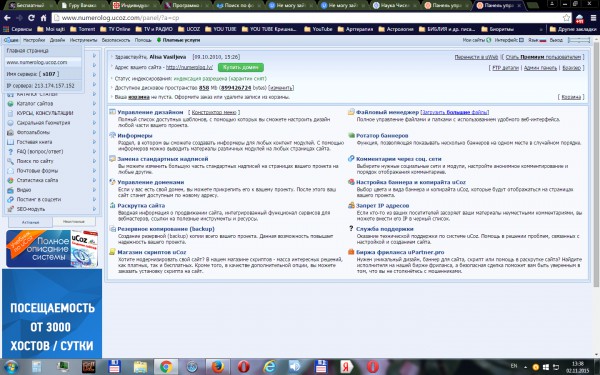Click Посещаемость от 3000 хостов ad
The image size is (600, 375).
[x=52, y=314]
